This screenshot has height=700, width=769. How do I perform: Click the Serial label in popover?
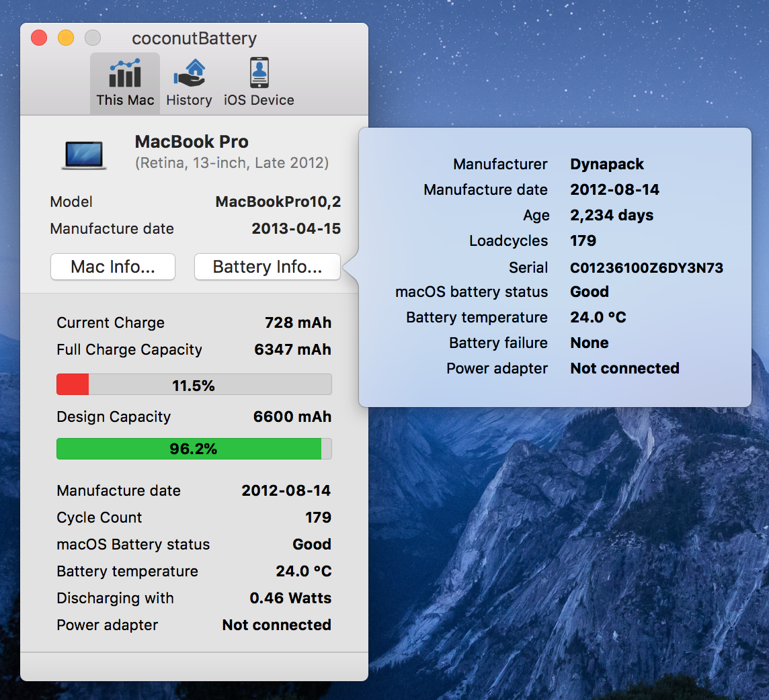[528, 267]
